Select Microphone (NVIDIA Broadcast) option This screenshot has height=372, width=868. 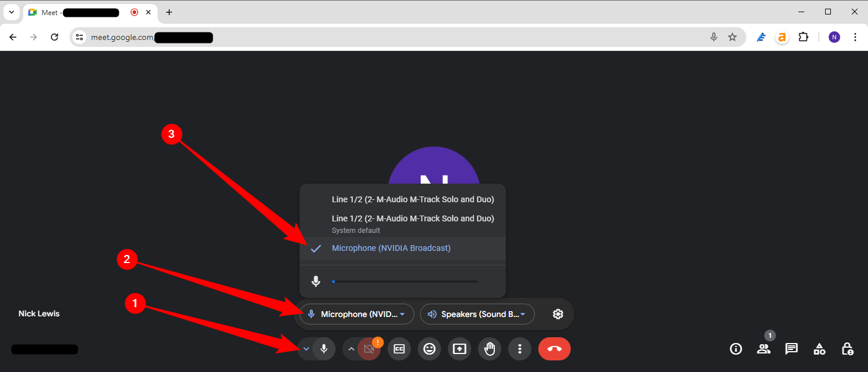(403, 248)
